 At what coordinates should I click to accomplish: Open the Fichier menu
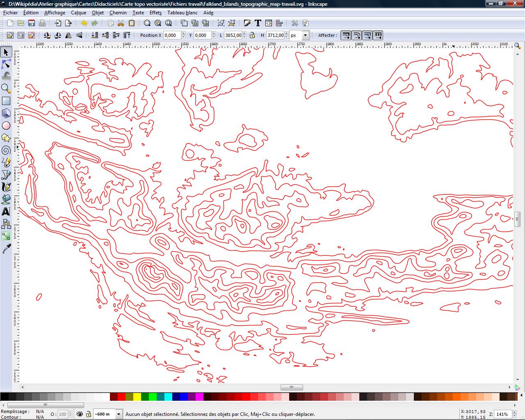pyautogui.click(x=10, y=13)
